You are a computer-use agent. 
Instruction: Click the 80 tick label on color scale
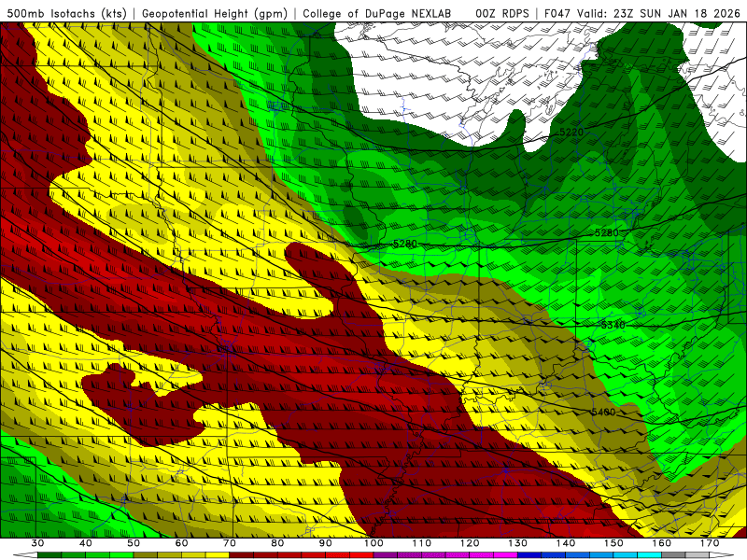pos(277,543)
